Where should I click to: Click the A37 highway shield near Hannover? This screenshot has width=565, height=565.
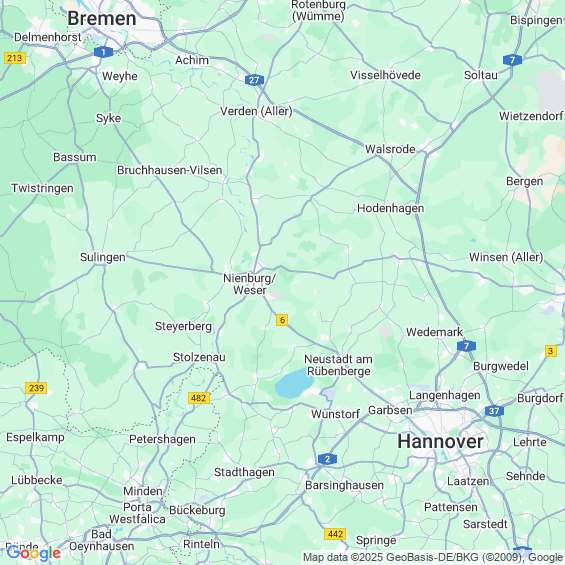tap(494, 411)
